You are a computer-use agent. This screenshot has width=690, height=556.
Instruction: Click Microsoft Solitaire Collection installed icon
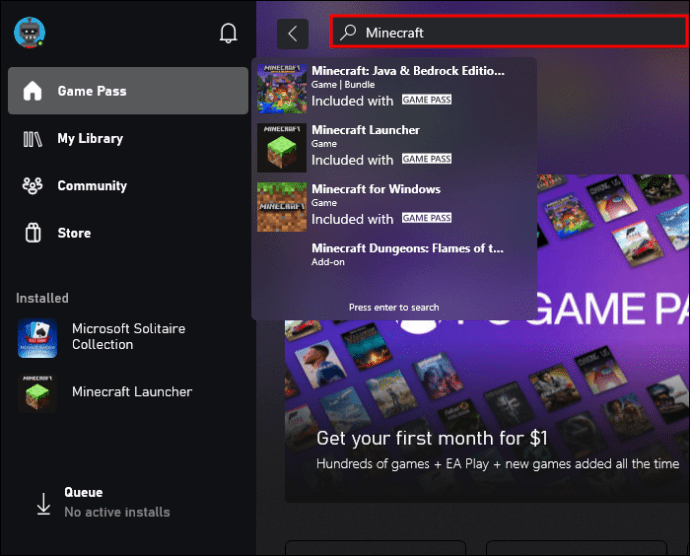point(37,338)
